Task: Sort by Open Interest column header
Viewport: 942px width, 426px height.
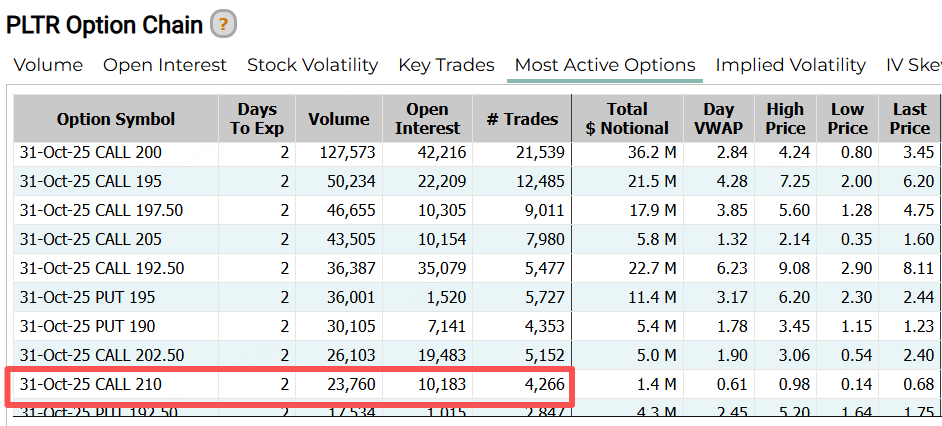Action: pos(427,119)
